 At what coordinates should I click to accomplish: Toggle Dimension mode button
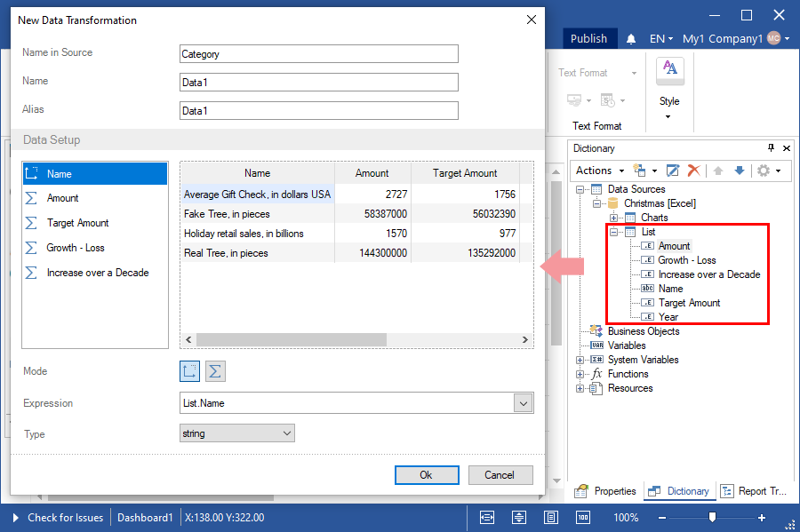click(190, 371)
